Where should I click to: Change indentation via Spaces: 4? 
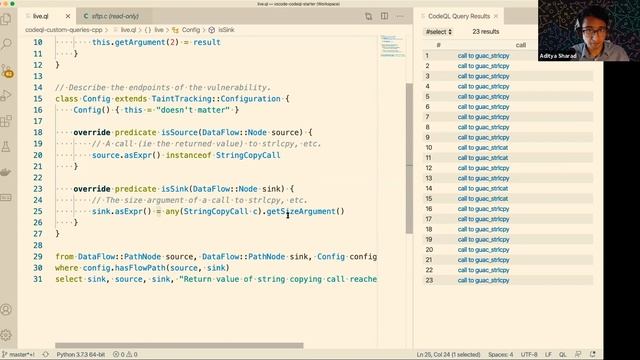coord(500,354)
